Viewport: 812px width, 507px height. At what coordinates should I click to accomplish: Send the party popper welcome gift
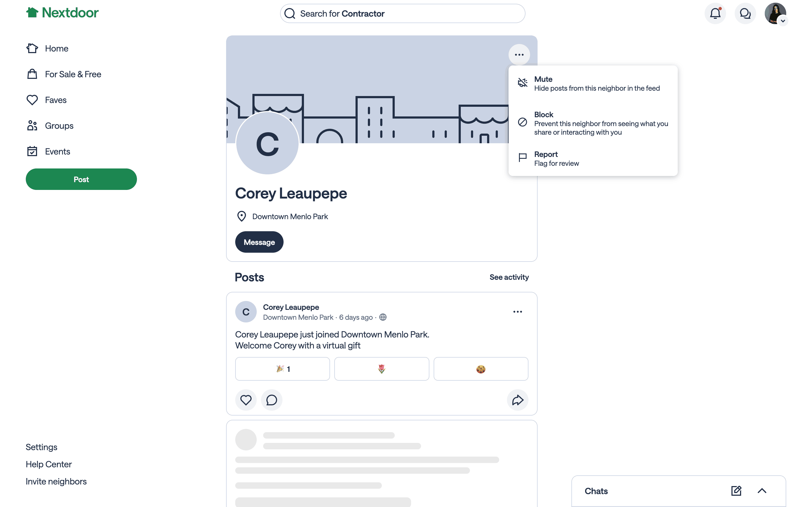pyautogui.click(x=282, y=369)
